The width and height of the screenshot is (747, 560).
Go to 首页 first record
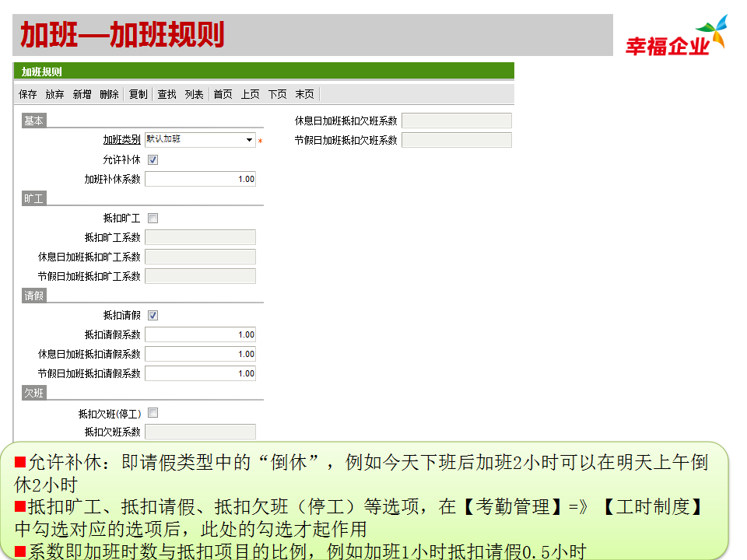223,94
